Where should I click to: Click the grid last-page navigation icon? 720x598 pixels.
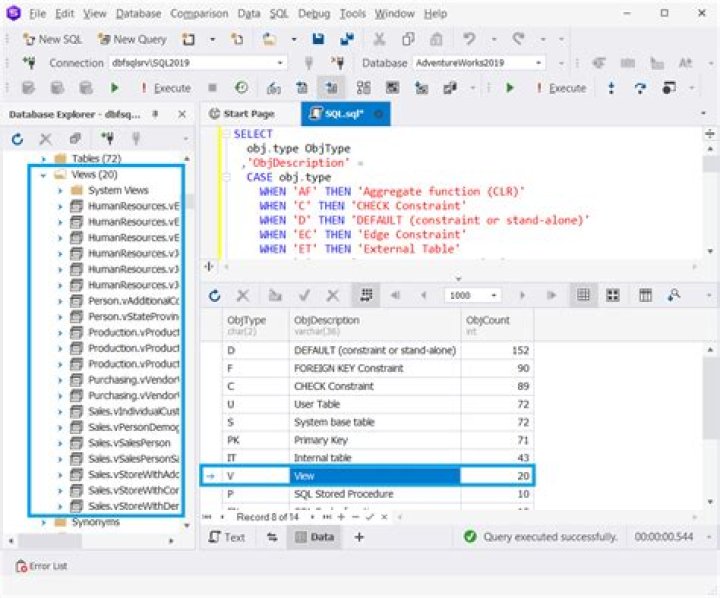[551, 295]
